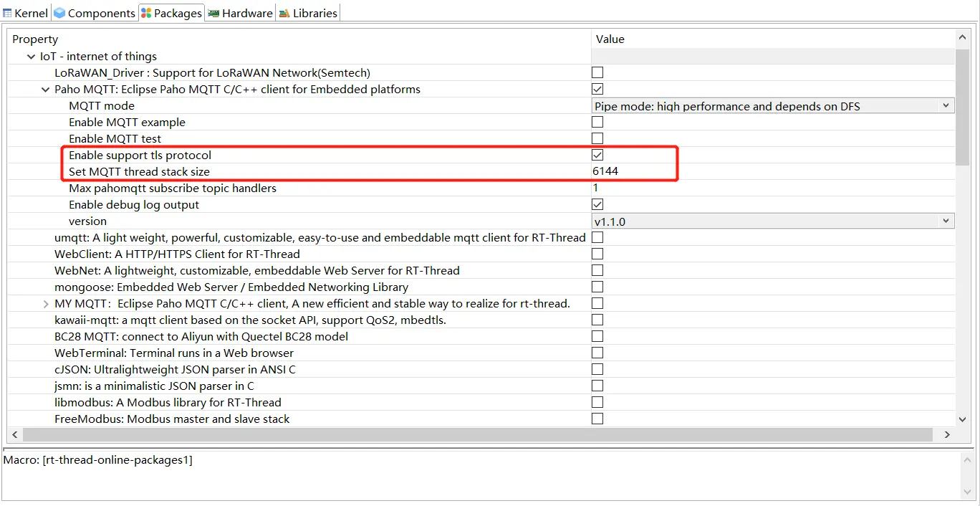Open the version v1.1.0 dropdown

[x=946, y=221]
